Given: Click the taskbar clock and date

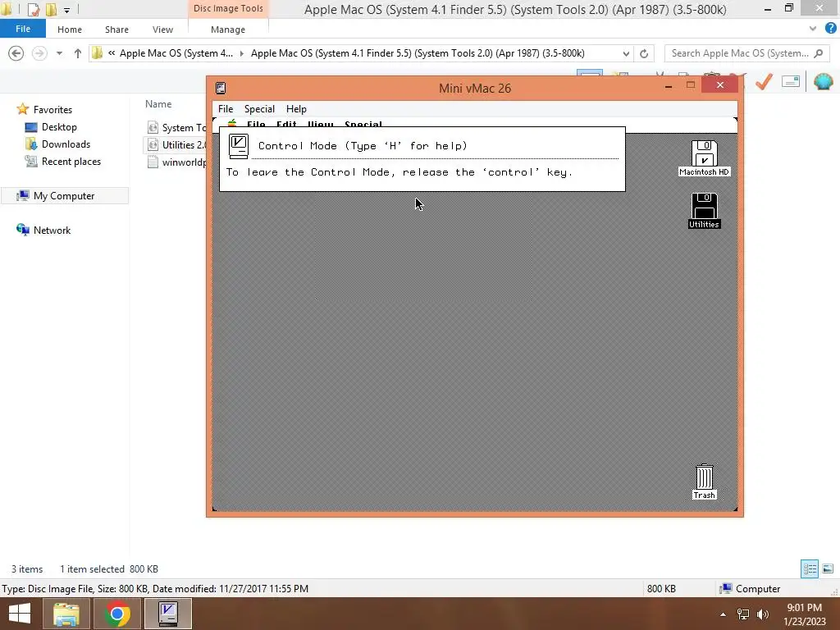Looking at the screenshot, I should pos(805,614).
